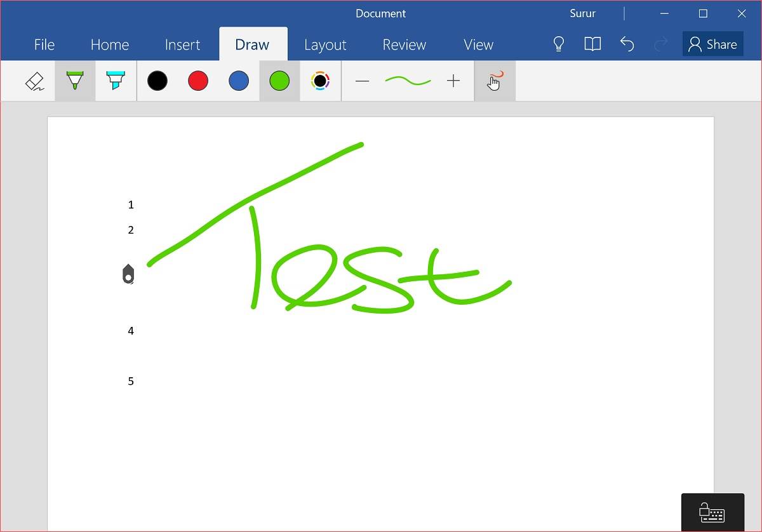This screenshot has height=532, width=762.
Task: Select the red color swatch
Action: [x=198, y=81]
